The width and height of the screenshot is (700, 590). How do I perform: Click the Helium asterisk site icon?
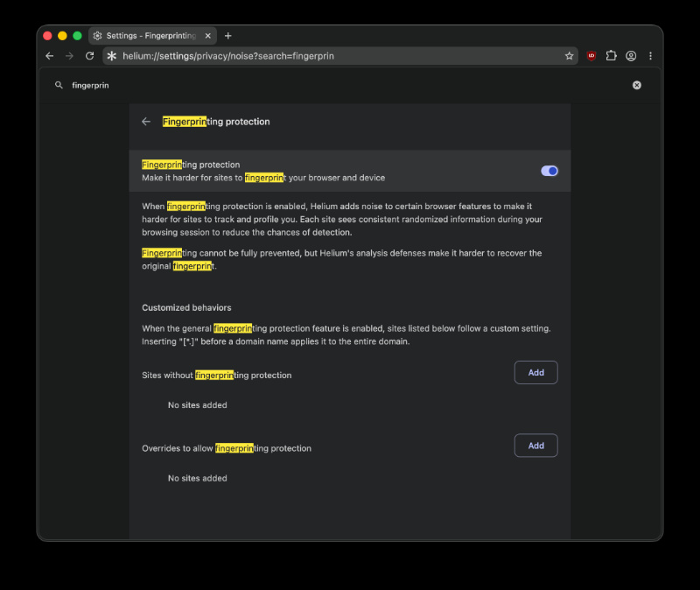[112, 56]
